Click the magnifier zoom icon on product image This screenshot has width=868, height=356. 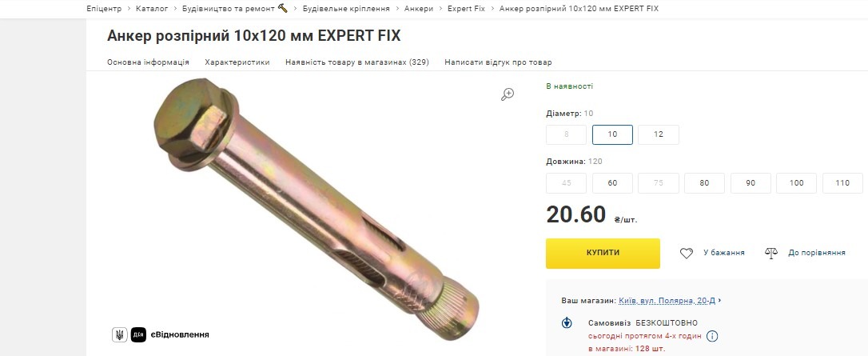(508, 94)
